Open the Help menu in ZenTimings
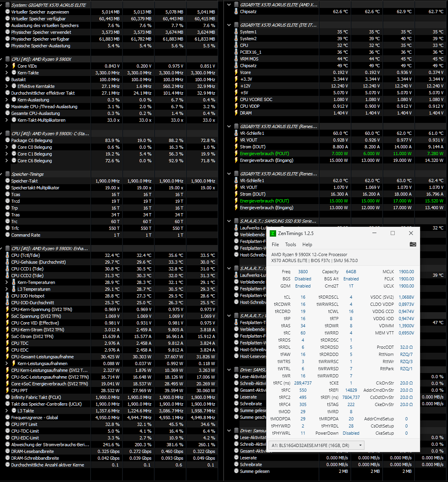This screenshot has height=482, width=448. 307,245
